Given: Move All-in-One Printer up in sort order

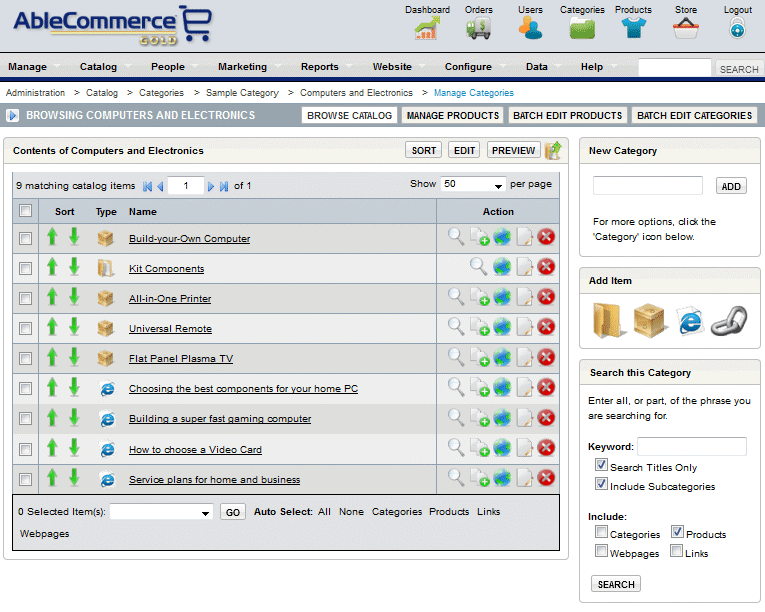Looking at the screenshot, I should [x=53, y=297].
